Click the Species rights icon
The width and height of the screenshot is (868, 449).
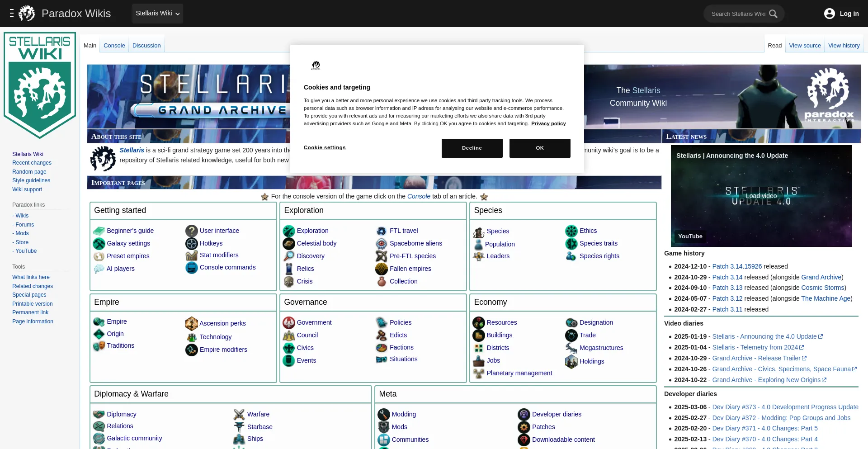pyautogui.click(x=571, y=256)
